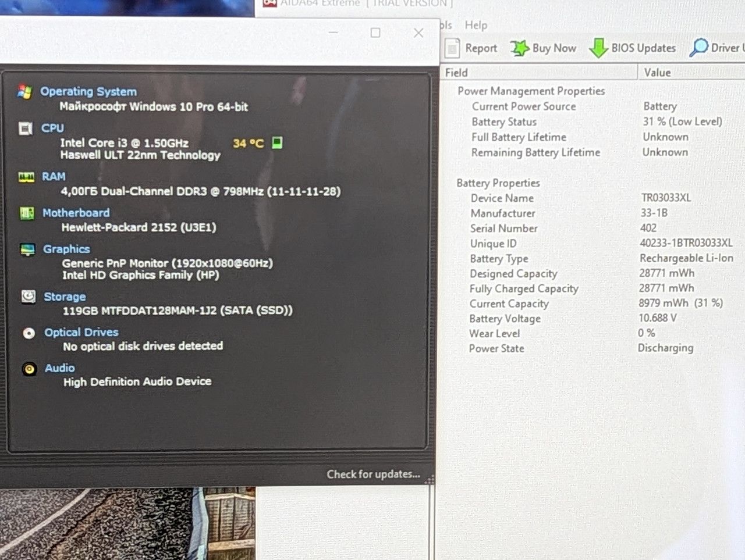This screenshot has height=560, width=745.
Task: Click the AIDA64 Report page icon
Action: coord(452,49)
